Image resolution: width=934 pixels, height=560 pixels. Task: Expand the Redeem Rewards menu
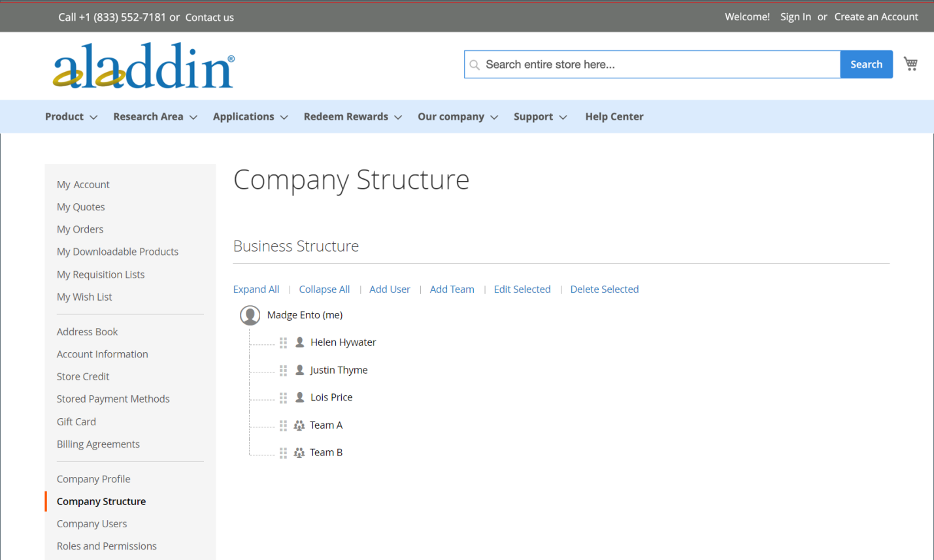(352, 117)
